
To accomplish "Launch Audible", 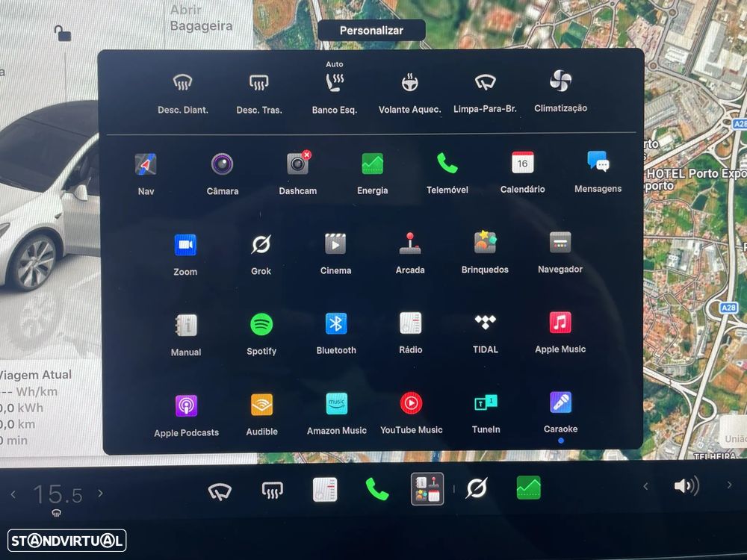I will click(x=262, y=415).
